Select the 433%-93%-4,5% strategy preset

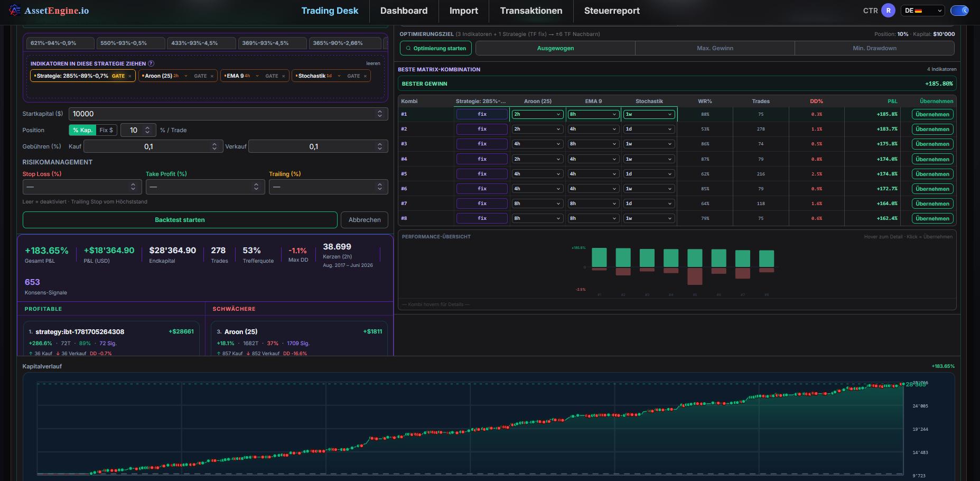[201, 43]
